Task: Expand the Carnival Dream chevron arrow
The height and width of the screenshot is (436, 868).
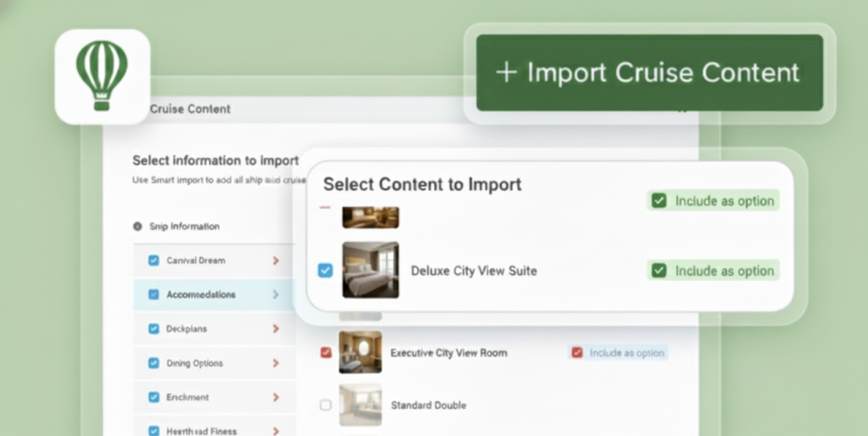Action: (x=275, y=261)
